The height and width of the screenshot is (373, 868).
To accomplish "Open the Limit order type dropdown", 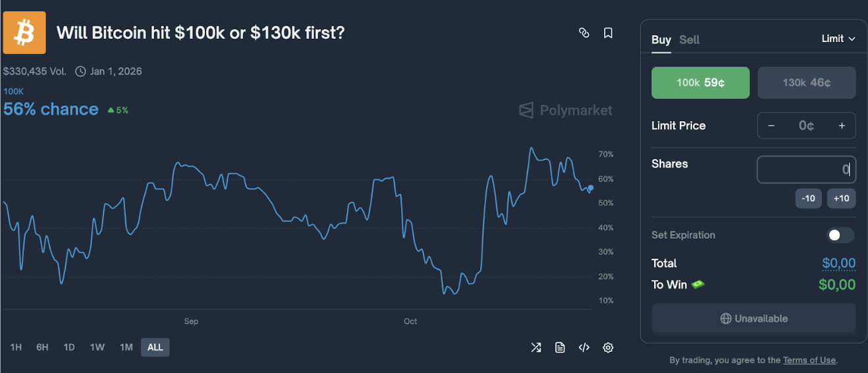I will pyautogui.click(x=838, y=39).
